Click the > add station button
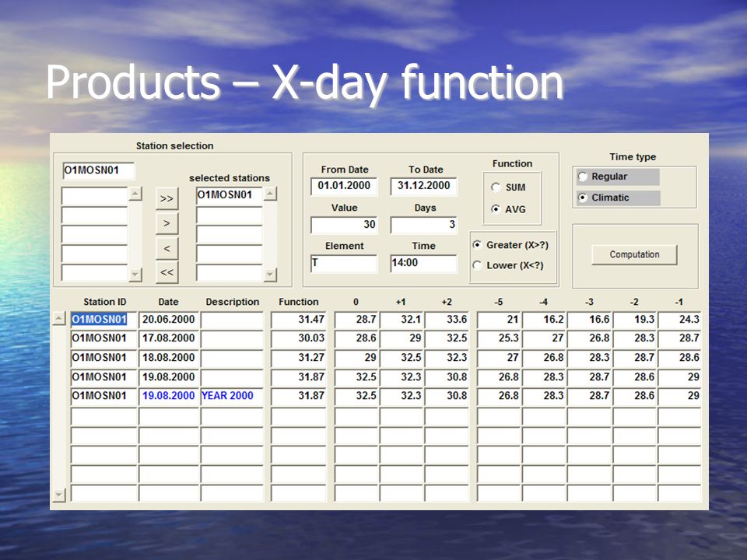The height and width of the screenshot is (560, 747). [x=167, y=223]
